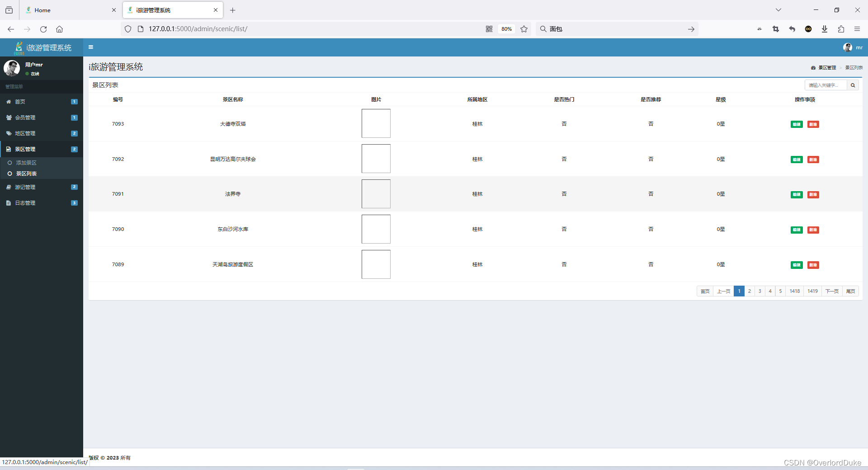The width and height of the screenshot is (868, 470).
Task: Click the browser back arrow
Action: (11, 29)
